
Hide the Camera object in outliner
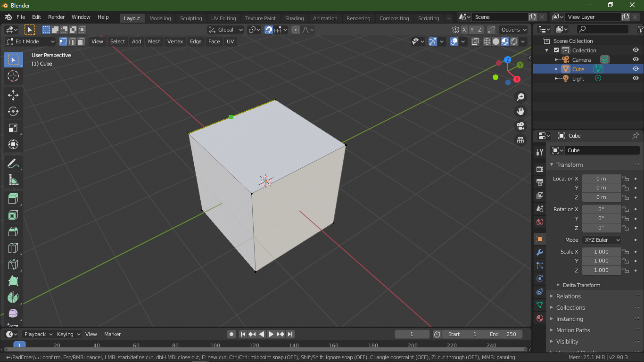point(636,60)
